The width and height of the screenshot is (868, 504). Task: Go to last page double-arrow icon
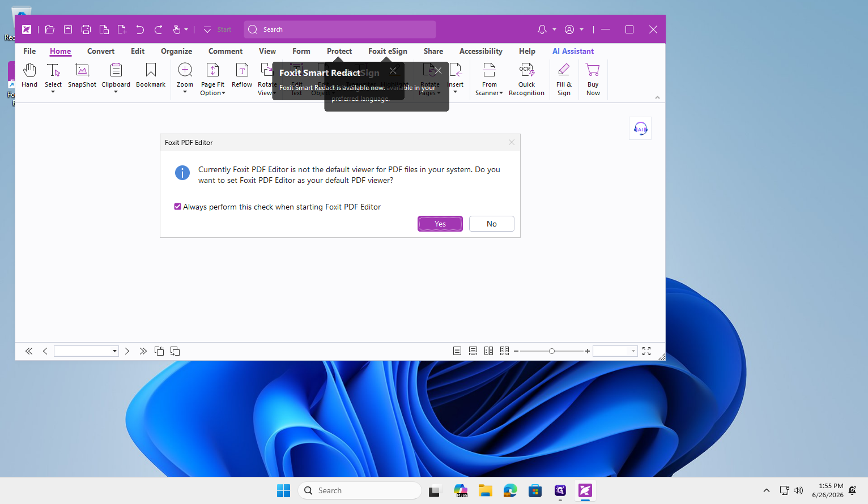pos(143,351)
